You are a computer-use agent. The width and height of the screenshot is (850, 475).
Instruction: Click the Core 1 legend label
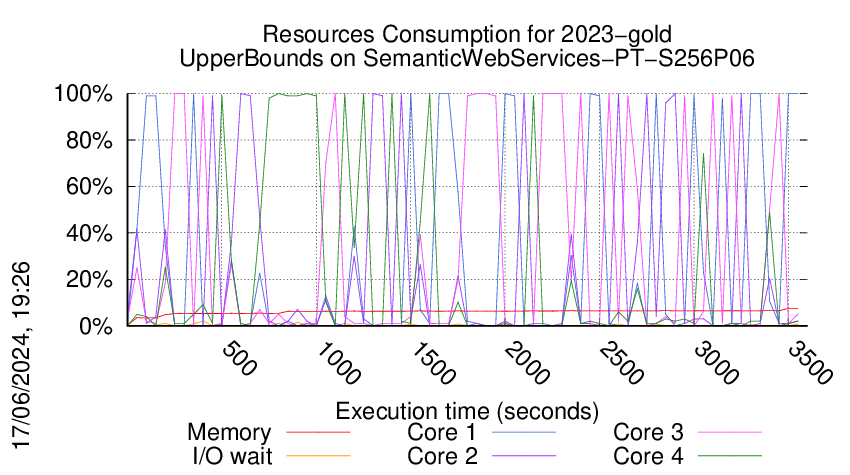click(x=441, y=432)
